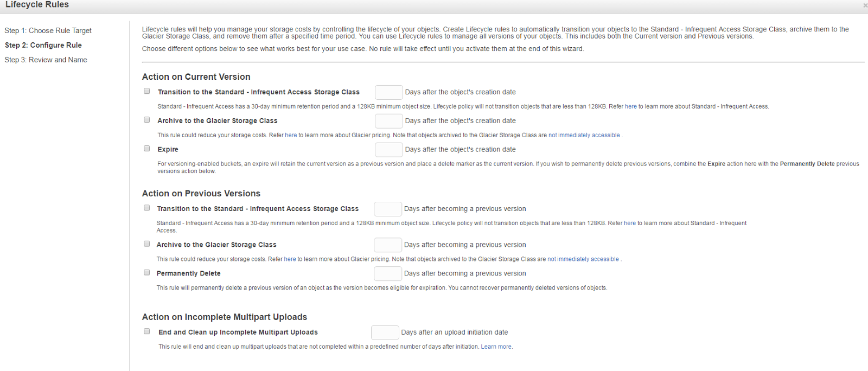The image size is (868, 371).
Task: Check the Permanently Delete checkbox
Action: point(146,273)
